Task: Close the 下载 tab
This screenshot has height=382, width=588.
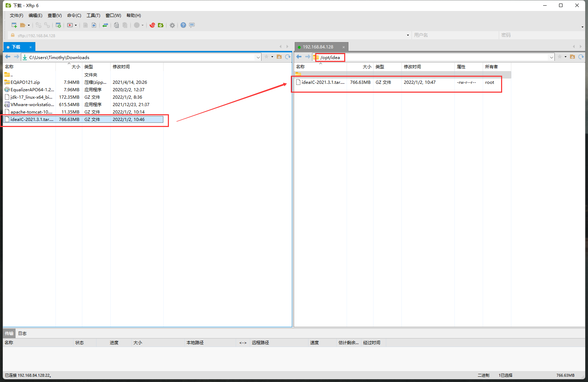Action: [x=30, y=47]
